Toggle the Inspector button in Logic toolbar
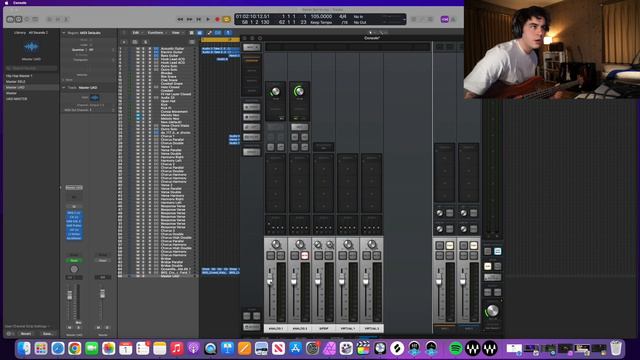Screen dimensions: 640x360 [18, 19]
